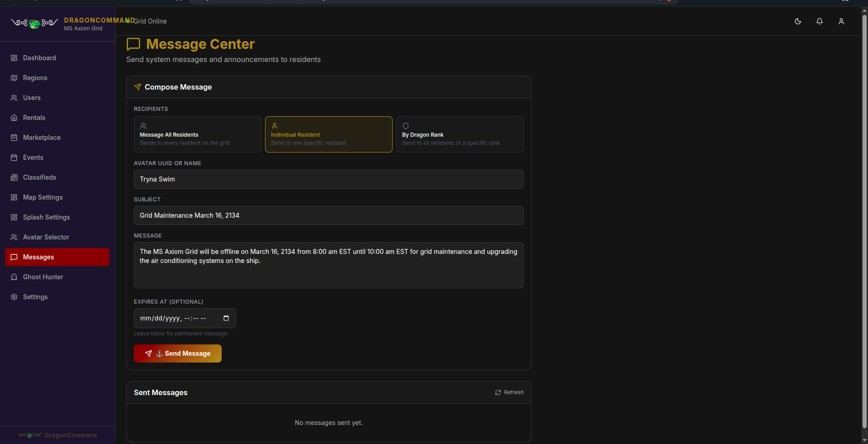Click the Avatar Selector sidebar icon
Viewport: 868px width, 444px height.
point(14,237)
